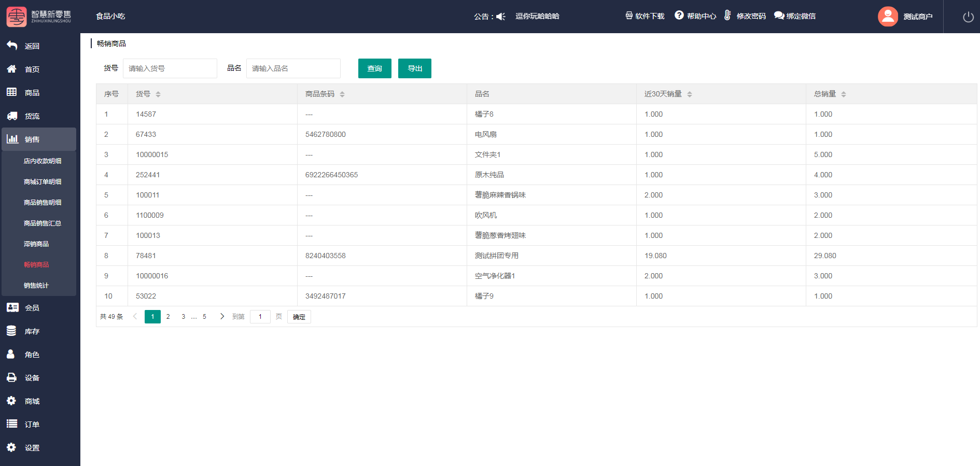Viewport: 980px width, 466px height.
Task: Click the 设置 gear icon
Action: (11, 447)
